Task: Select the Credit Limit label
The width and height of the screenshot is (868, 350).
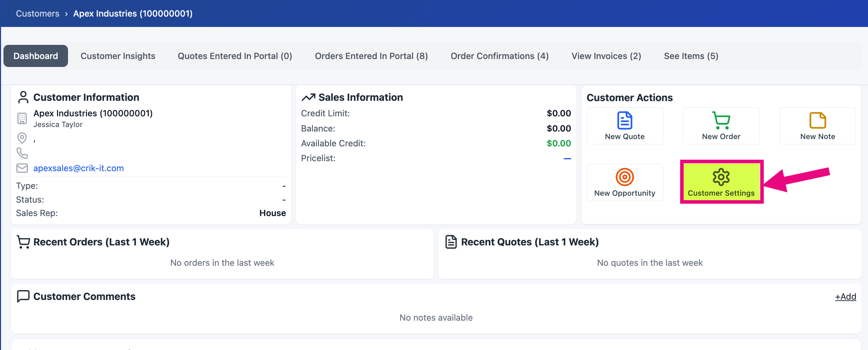Action: point(325,113)
